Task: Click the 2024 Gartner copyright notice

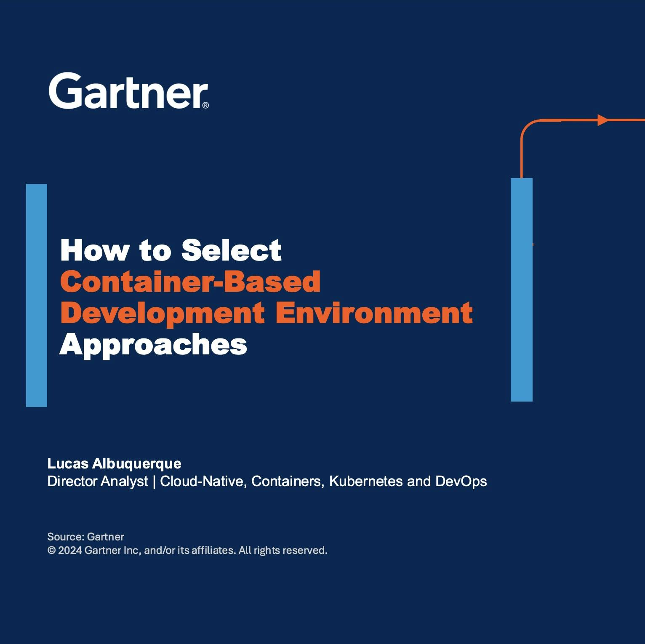Action: click(x=187, y=550)
